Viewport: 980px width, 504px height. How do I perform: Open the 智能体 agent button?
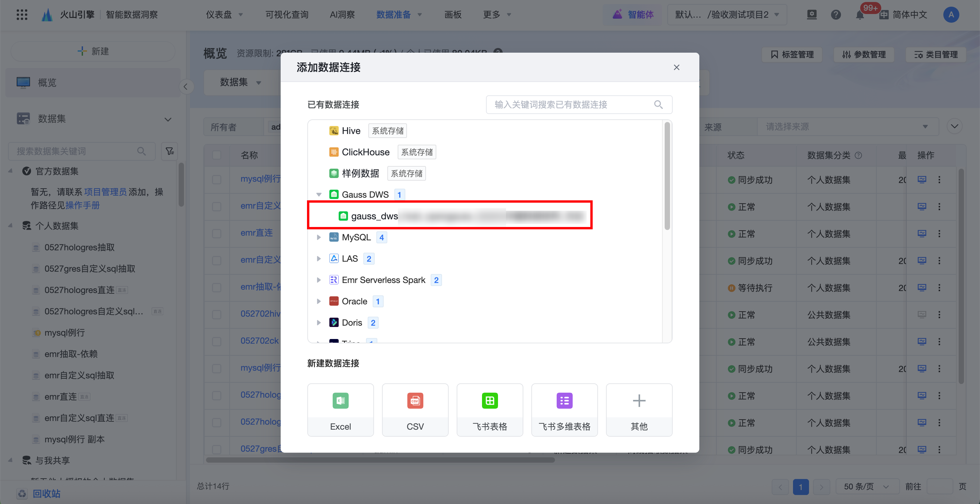633,14
